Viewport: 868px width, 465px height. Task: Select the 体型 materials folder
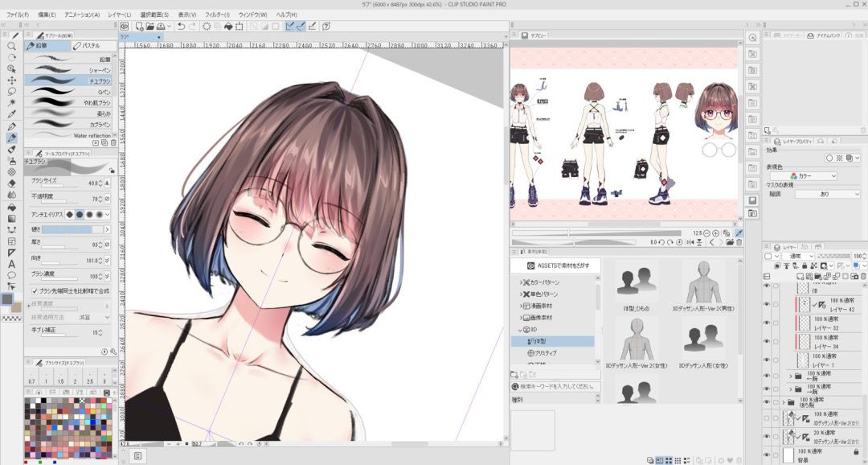pyautogui.click(x=552, y=341)
